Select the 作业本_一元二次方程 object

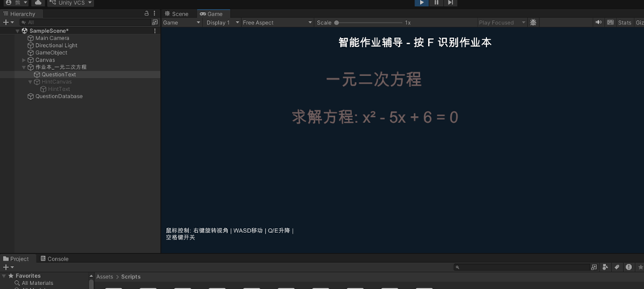[x=61, y=68]
